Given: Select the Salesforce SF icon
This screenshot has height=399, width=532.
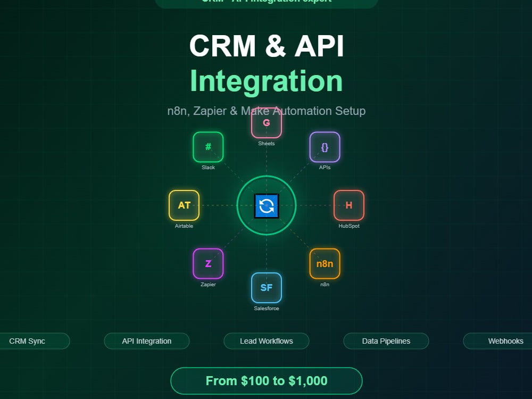Looking at the screenshot, I should point(267,288).
